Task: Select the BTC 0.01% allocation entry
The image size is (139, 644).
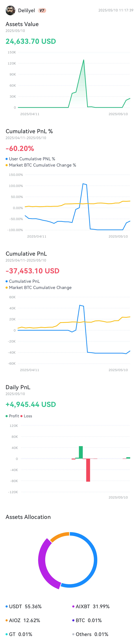Action: pyautogui.click(x=87, y=620)
